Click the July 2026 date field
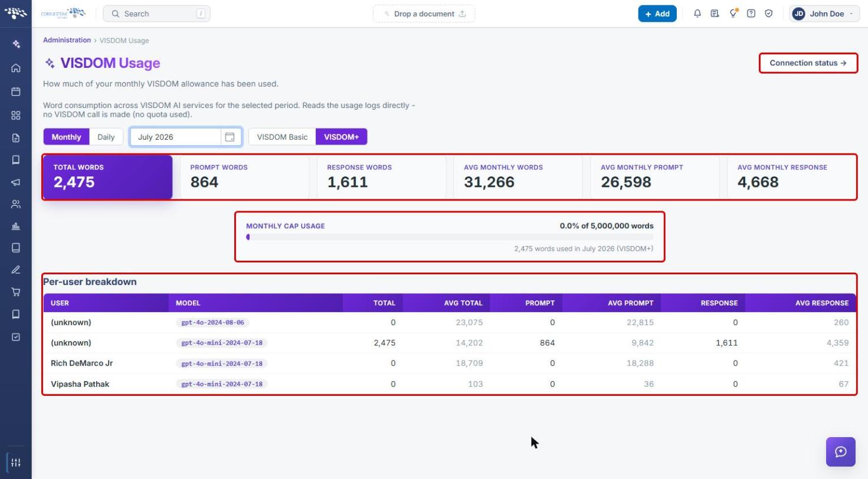The width and height of the screenshot is (868, 479). coord(186,137)
